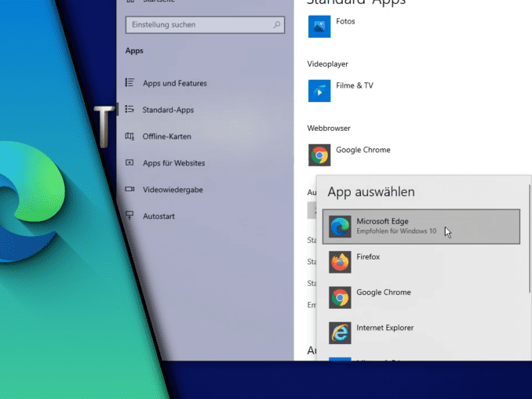The width and height of the screenshot is (532, 399).
Task: Open Standard-Apps settings page
Action: tap(168, 110)
